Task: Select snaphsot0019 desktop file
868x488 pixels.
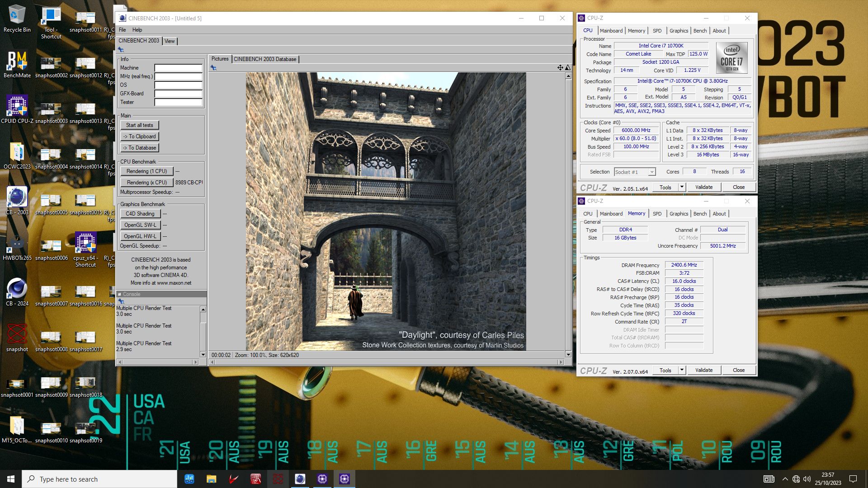Action: click(x=85, y=433)
